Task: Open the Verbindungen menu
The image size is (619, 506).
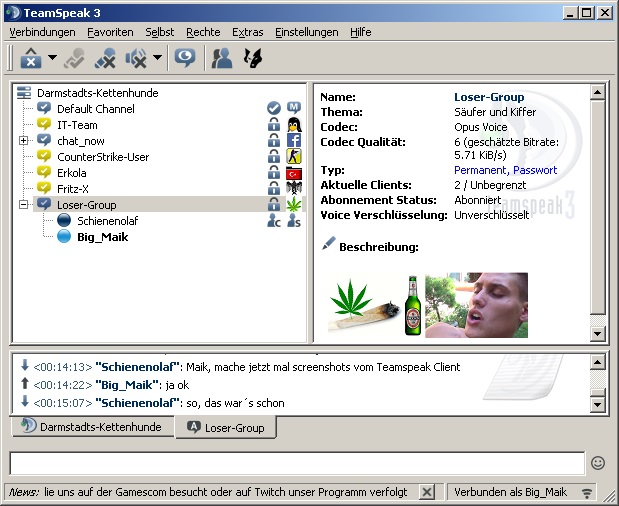Action: point(42,32)
